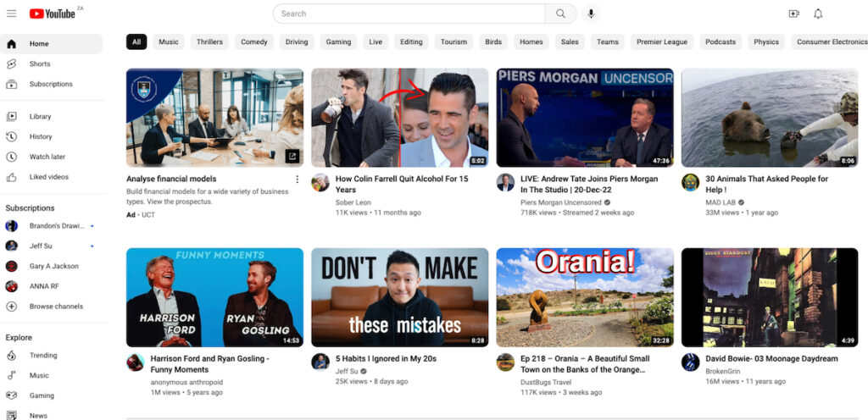Click DustBugs Travel channel avatar
This screenshot has height=420, width=868.
pyautogui.click(x=505, y=362)
